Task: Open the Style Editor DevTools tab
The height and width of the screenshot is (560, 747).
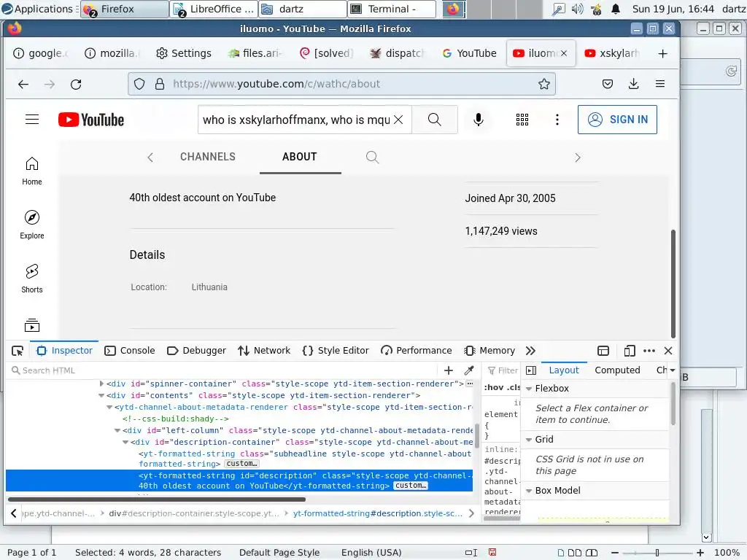Action: (x=336, y=351)
